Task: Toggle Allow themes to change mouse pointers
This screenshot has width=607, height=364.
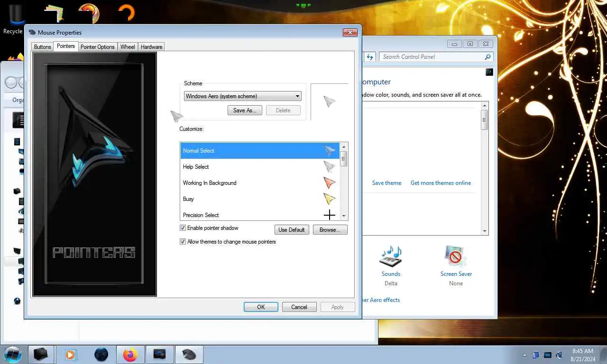Action: 183,242
